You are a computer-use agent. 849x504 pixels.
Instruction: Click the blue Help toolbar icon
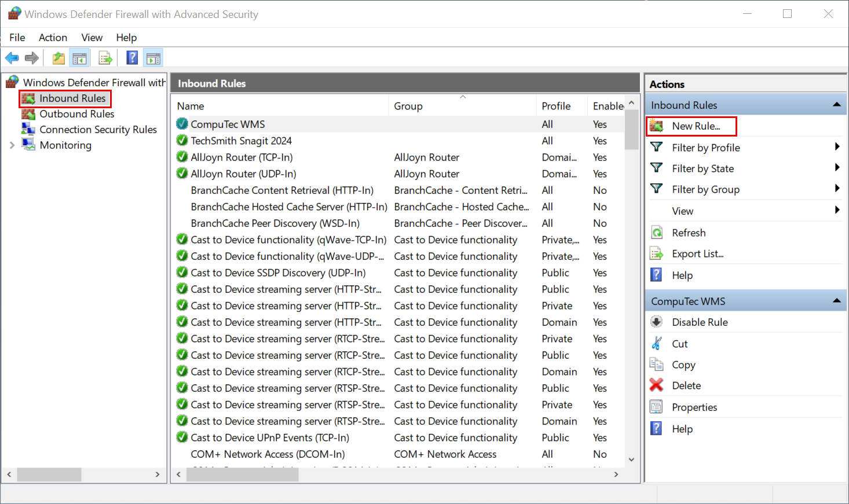(132, 58)
